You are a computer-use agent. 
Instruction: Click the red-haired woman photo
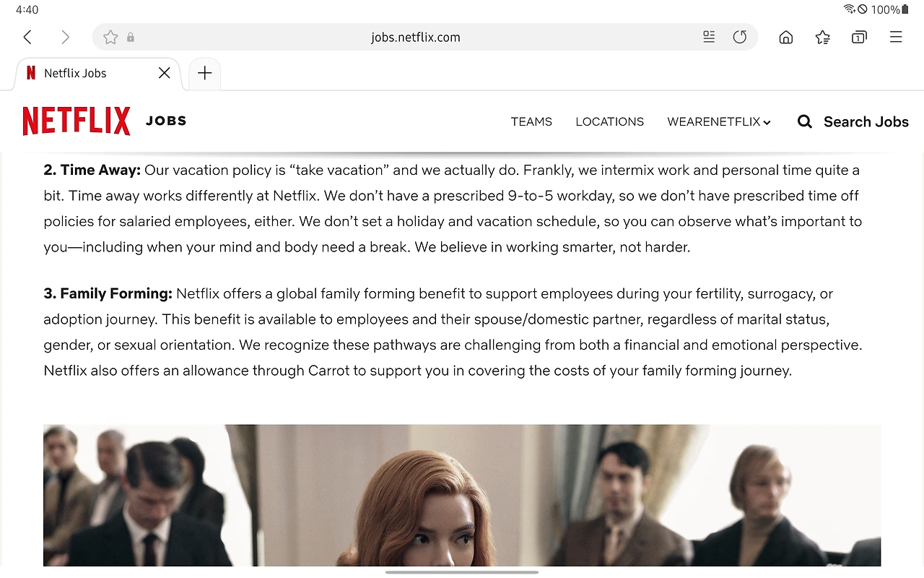462,495
